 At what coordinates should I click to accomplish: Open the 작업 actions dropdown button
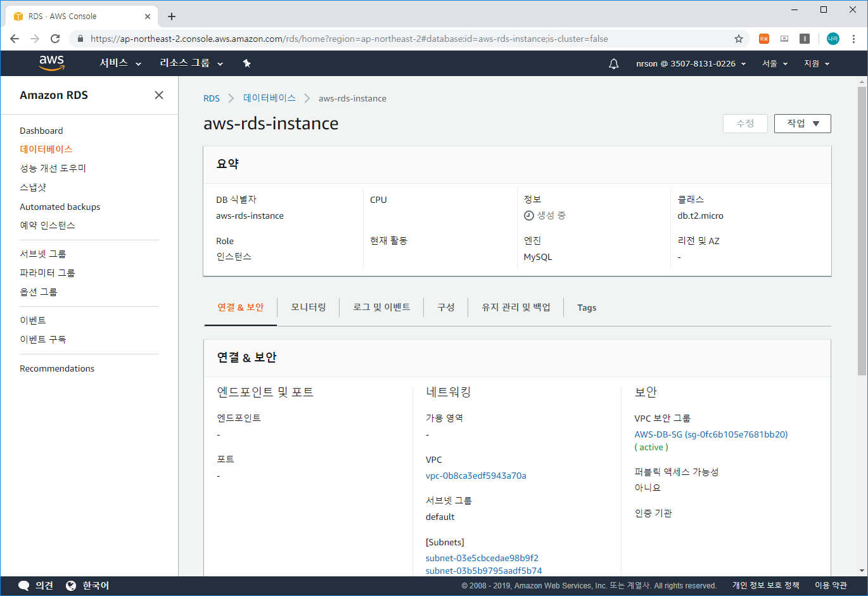(802, 124)
